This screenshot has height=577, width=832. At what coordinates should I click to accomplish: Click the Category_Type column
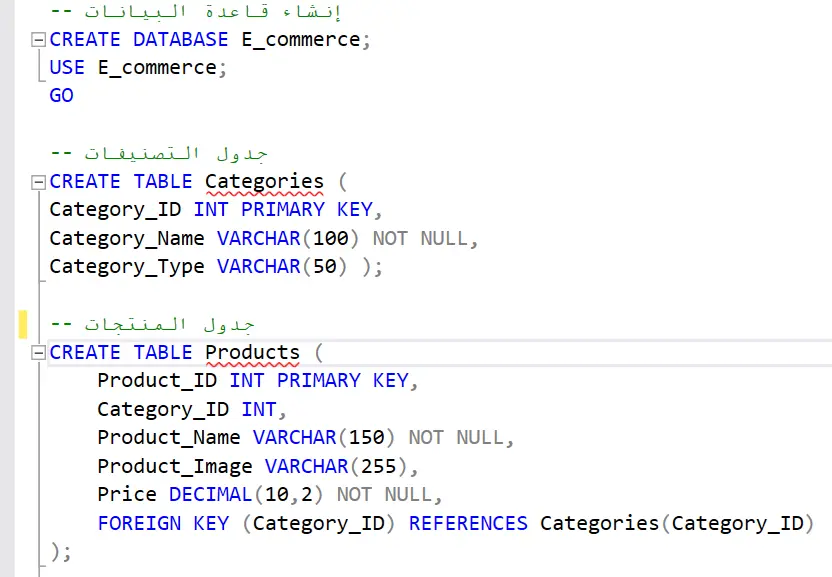pyautogui.click(x=127, y=267)
